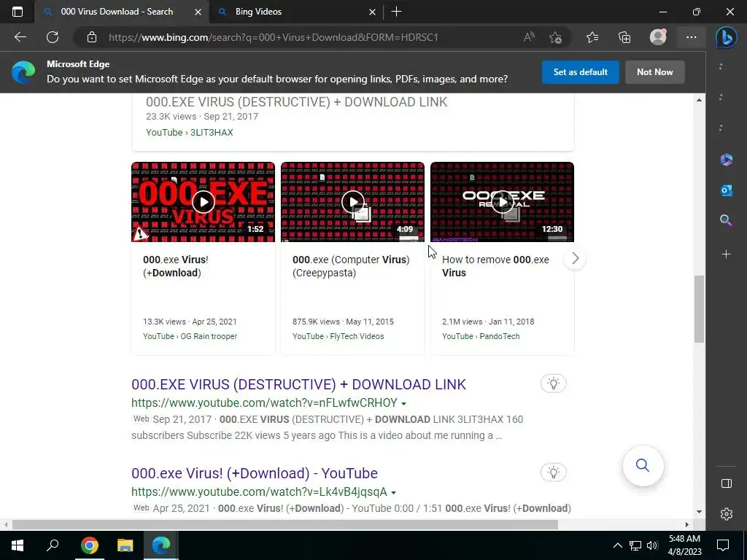The image size is (747, 560).
Task: Open the tab actions menu icon
Action: coord(18,12)
